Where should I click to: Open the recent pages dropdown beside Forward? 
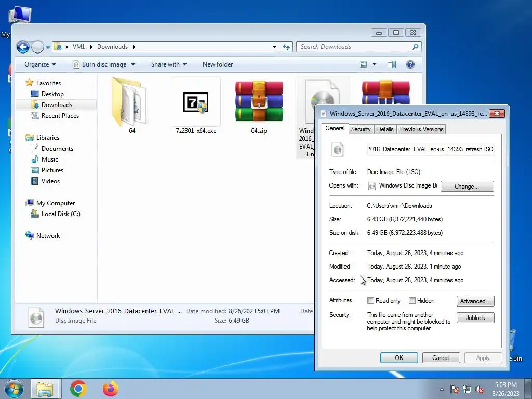[48, 47]
